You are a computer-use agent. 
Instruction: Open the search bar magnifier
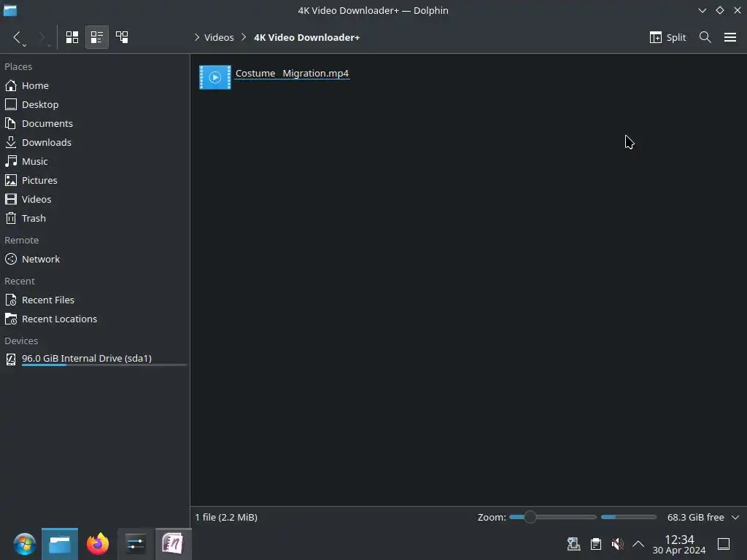click(x=705, y=37)
